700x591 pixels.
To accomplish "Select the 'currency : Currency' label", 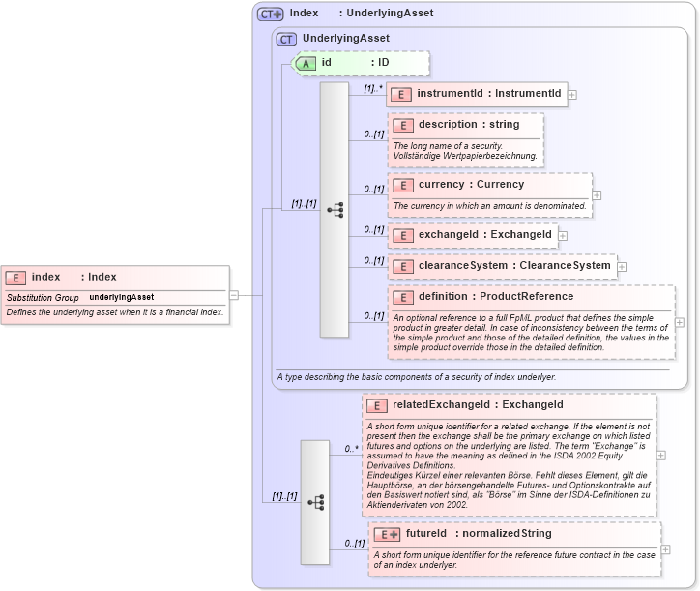I will click(x=471, y=184).
